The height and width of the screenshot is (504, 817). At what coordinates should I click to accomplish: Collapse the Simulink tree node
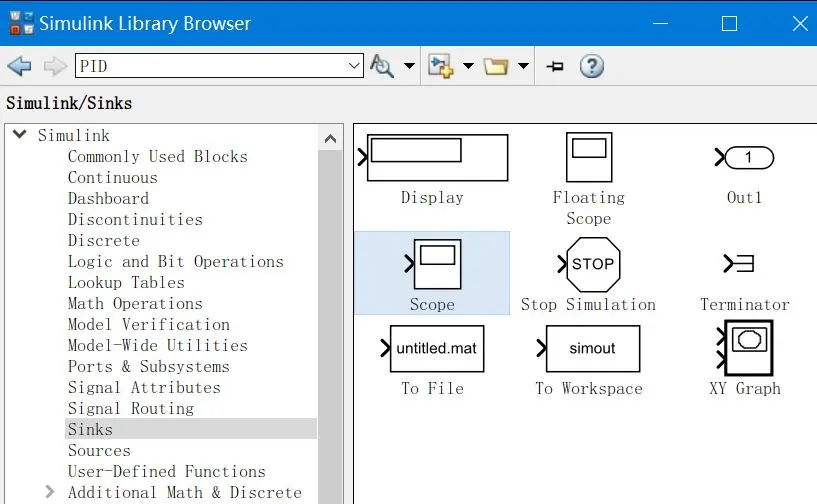tap(19, 134)
